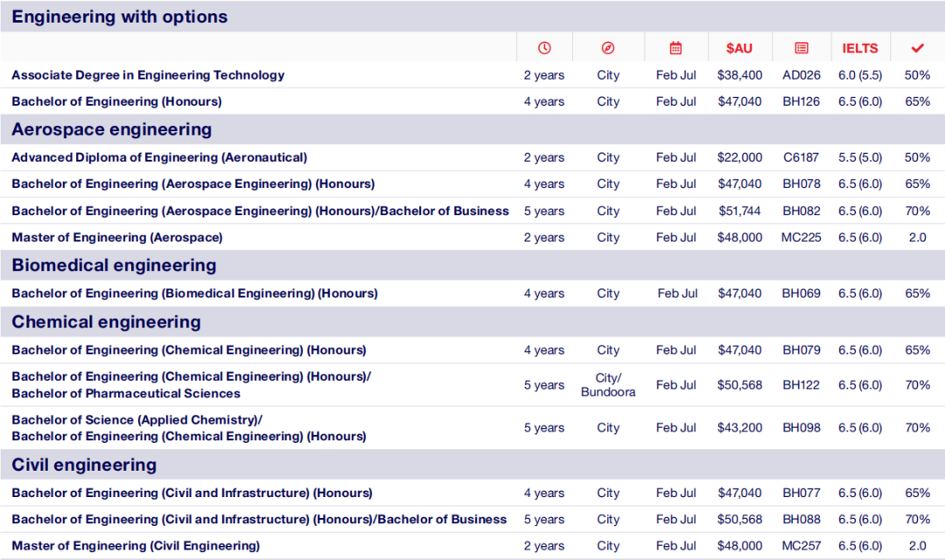945x560 pixels.
Task: Click program code BH078
Action: [x=801, y=185]
